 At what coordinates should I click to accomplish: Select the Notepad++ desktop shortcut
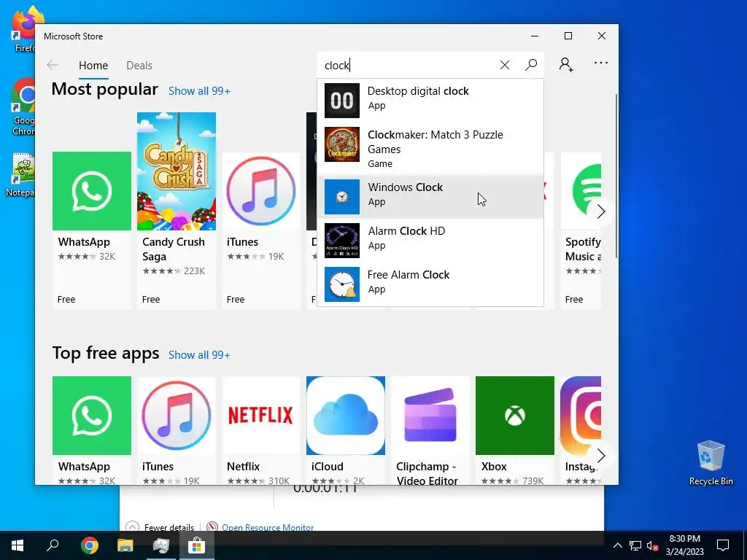click(x=20, y=175)
